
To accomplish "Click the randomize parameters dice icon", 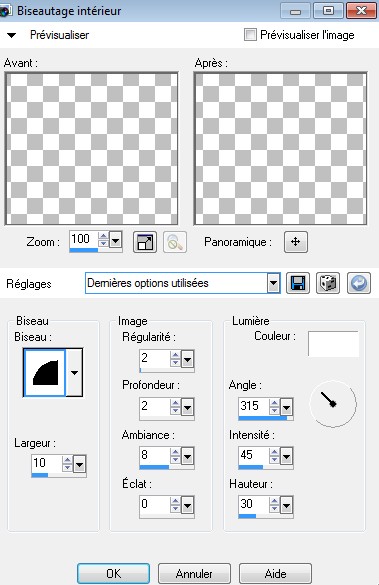I will 328,283.
